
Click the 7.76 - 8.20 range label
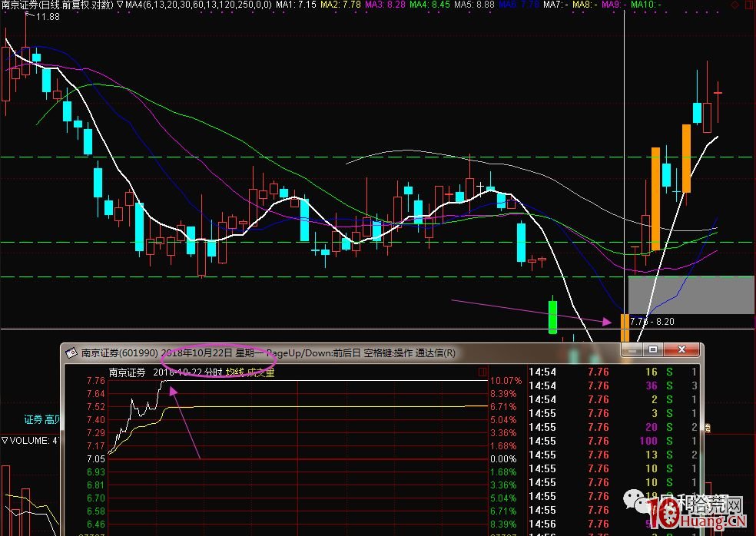[652, 322]
